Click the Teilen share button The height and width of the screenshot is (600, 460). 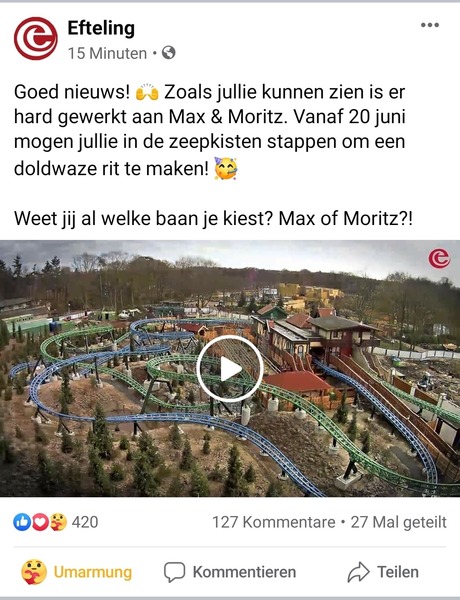tap(383, 572)
